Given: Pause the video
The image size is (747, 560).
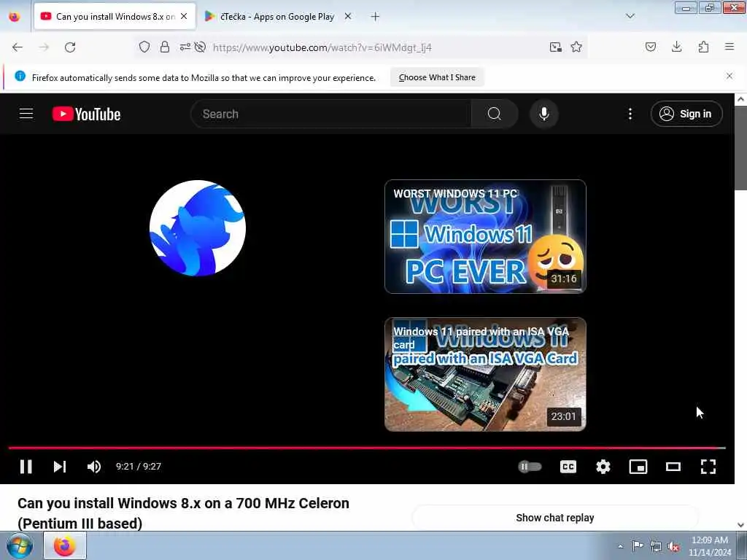Looking at the screenshot, I should pyautogui.click(x=26, y=467).
